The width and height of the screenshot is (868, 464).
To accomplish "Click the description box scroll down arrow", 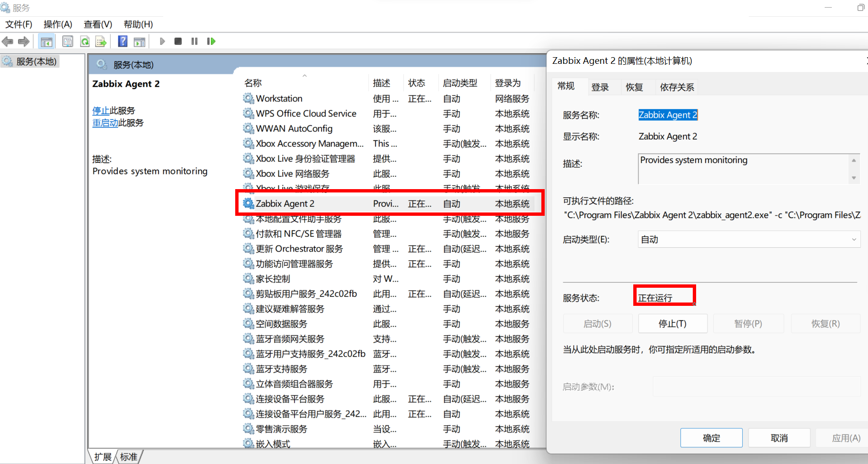I will 854,178.
